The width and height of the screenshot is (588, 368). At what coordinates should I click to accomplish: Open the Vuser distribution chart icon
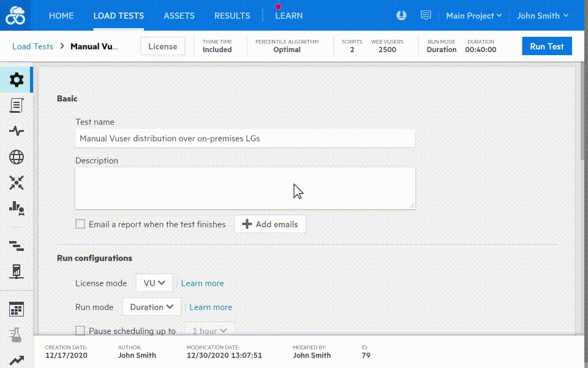pos(16,209)
